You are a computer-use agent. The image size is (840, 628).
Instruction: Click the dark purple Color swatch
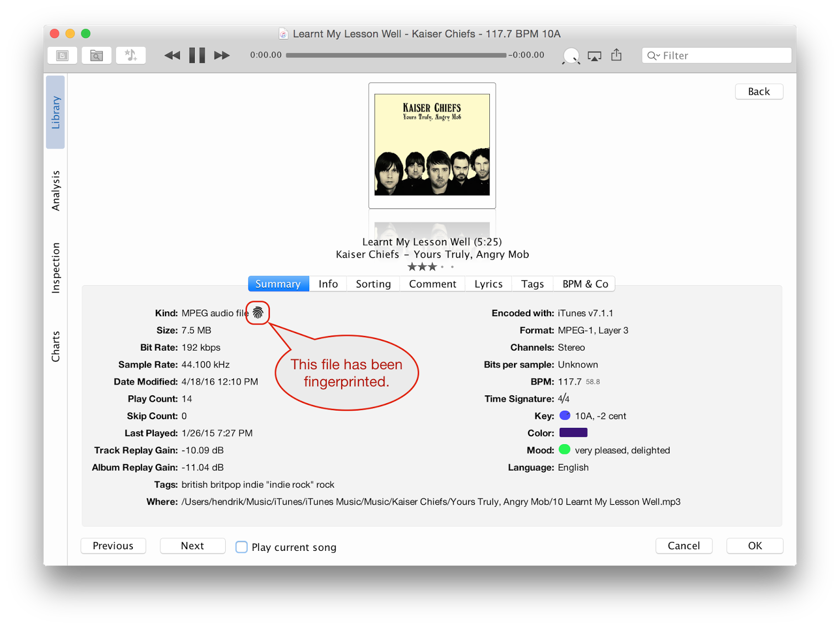pyautogui.click(x=573, y=433)
